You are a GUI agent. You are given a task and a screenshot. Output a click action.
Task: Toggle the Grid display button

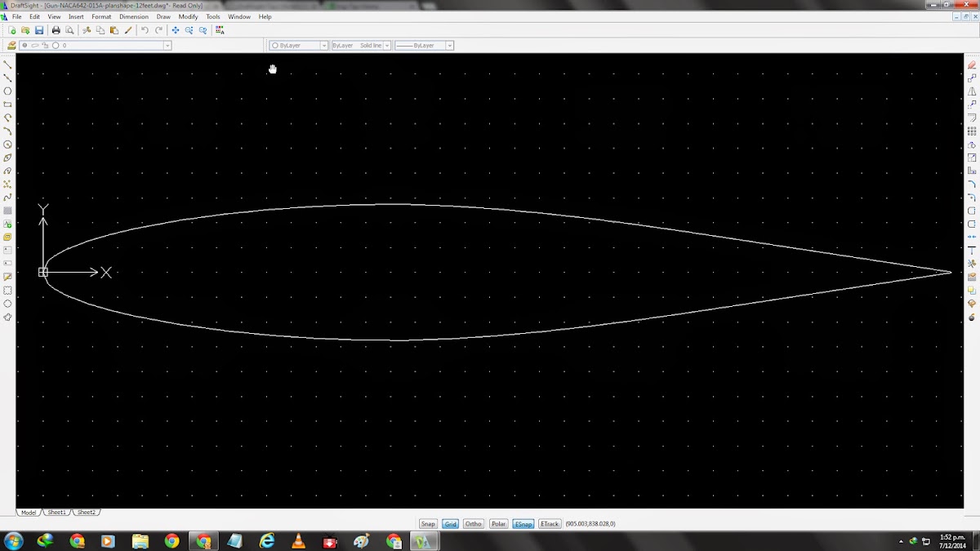coord(450,524)
